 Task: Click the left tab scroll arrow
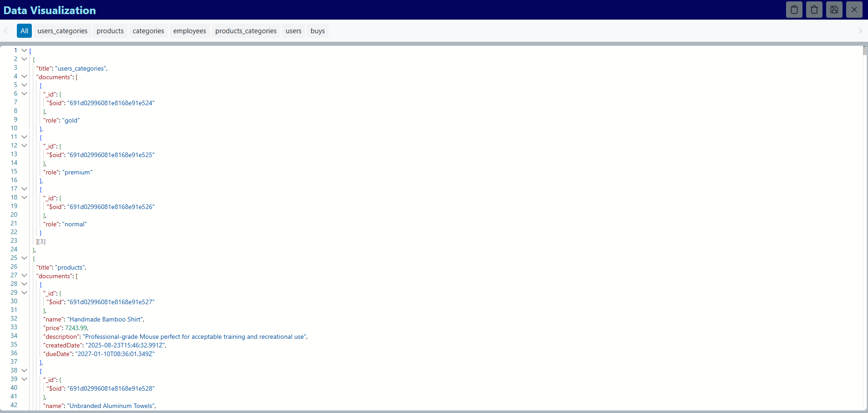[6, 31]
